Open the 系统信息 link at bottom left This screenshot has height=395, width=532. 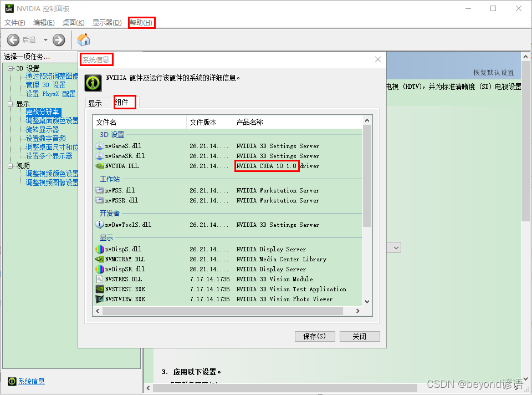32,382
